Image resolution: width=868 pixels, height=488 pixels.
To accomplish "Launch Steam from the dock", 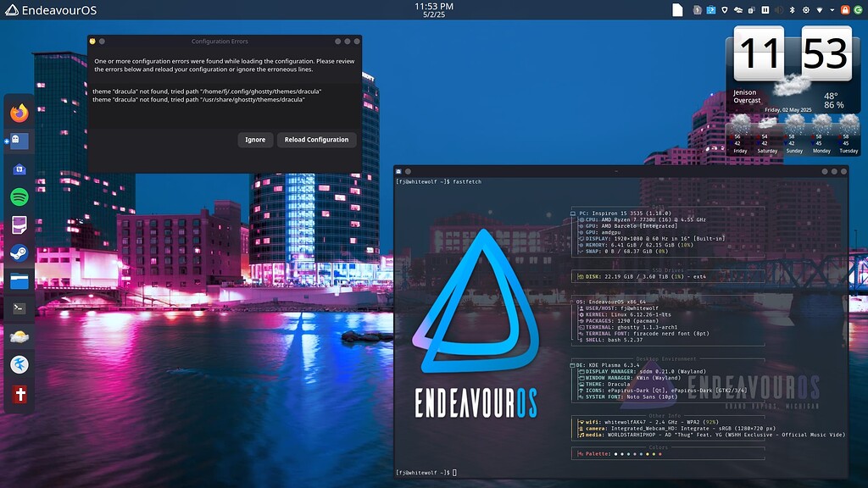I will (20, 252).
